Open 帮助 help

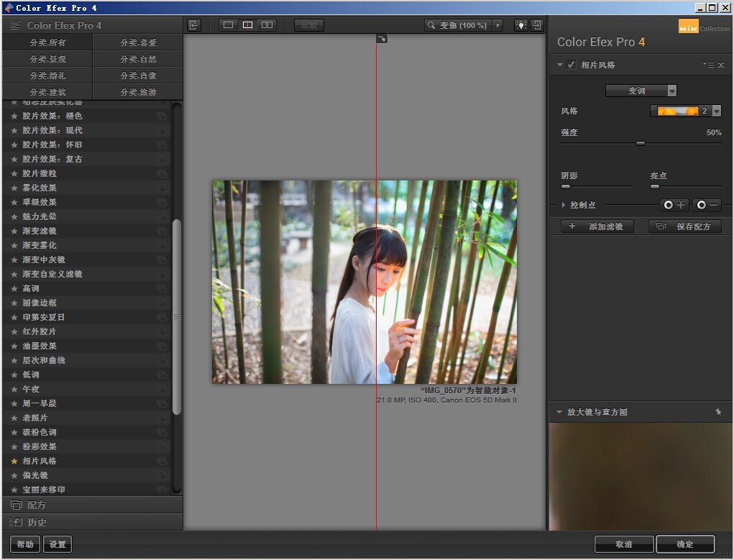pos(25,544)
